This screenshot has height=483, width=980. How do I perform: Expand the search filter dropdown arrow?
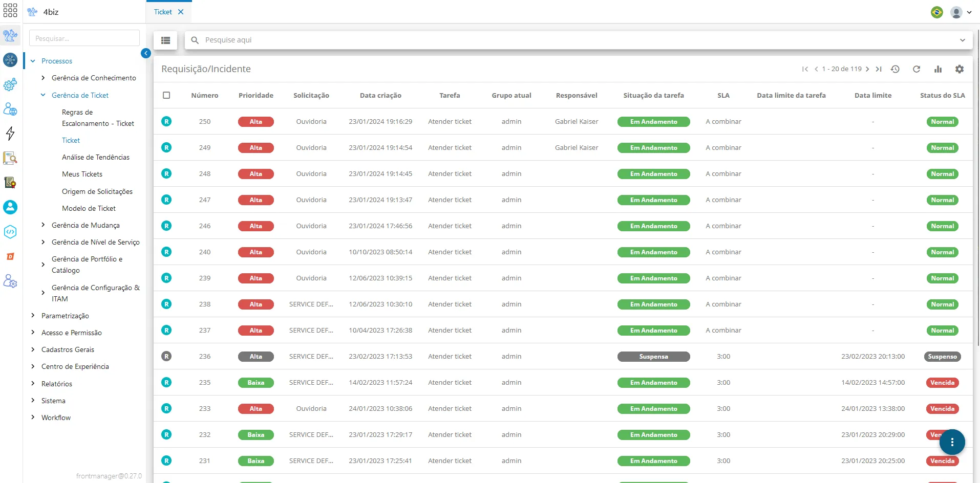tap(963, 40)
